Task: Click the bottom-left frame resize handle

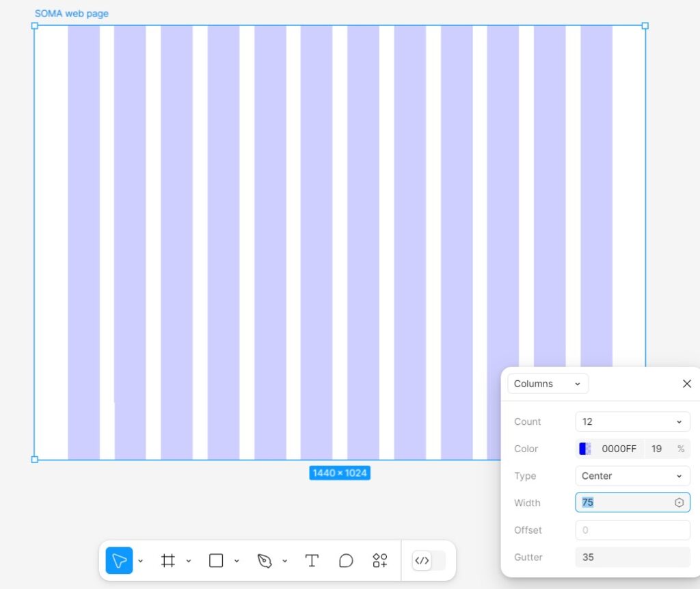Action: [x=35, y=460]
